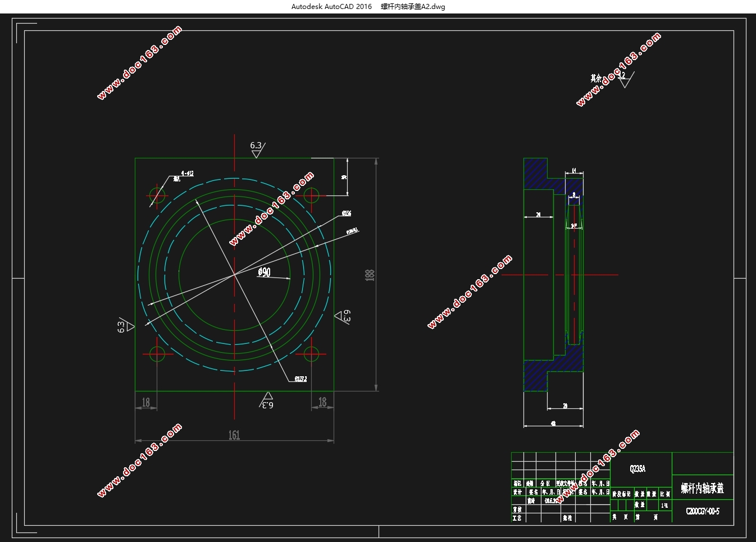Select the 4-ø12 hole callout text

187,174
